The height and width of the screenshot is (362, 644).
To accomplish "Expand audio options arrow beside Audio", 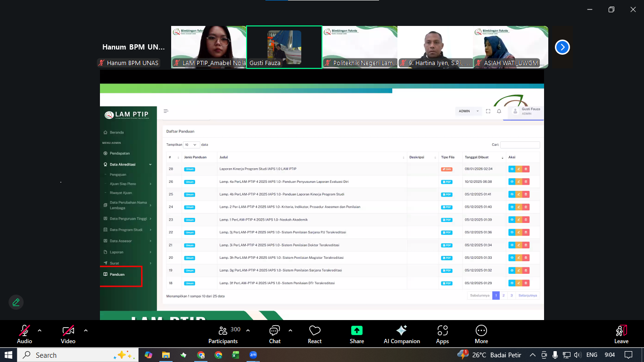I will (x=40, y=330).
